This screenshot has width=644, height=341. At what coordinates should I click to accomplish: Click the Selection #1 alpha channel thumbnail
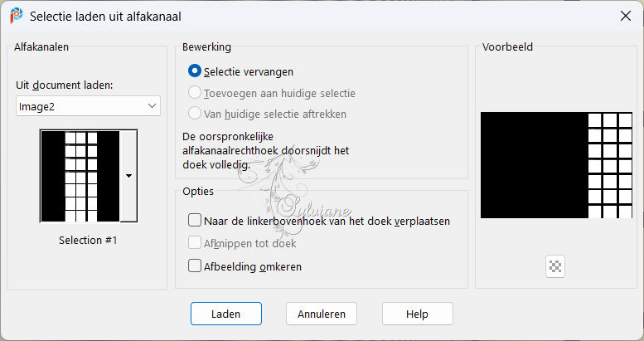click(x=80, y=176)
